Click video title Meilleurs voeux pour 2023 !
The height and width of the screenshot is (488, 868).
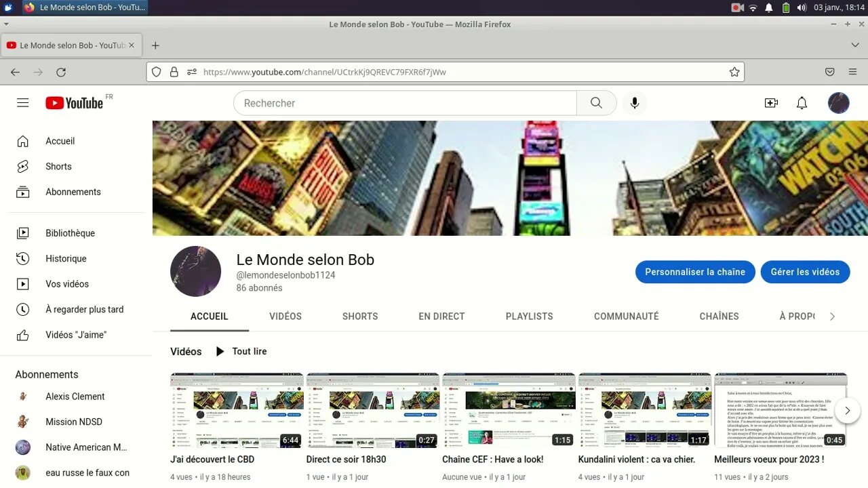pyautogui.click(x=769, y=460)
